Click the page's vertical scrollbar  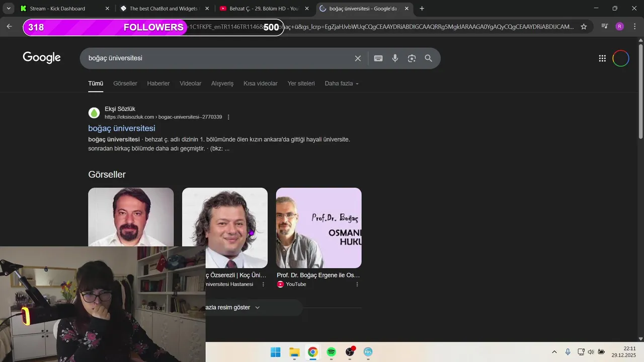coord(640,90)
